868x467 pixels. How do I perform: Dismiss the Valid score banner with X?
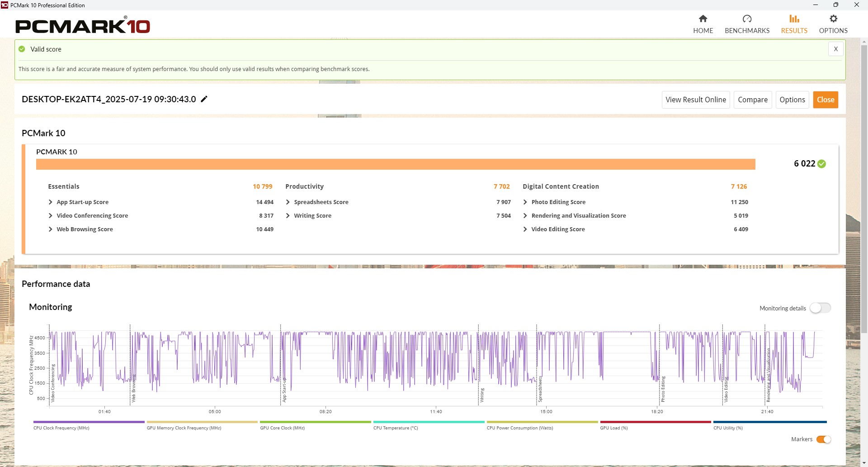835,49
